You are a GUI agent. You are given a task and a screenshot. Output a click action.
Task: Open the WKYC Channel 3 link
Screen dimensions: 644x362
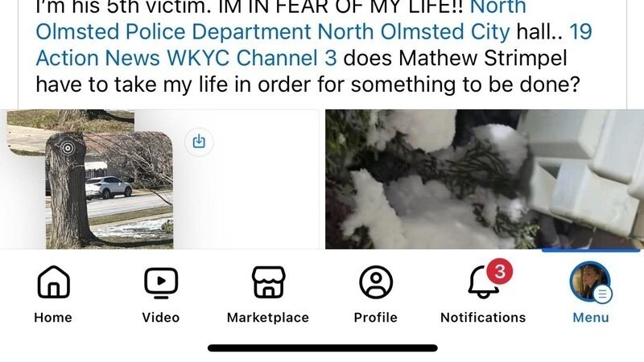coord(252,58)
